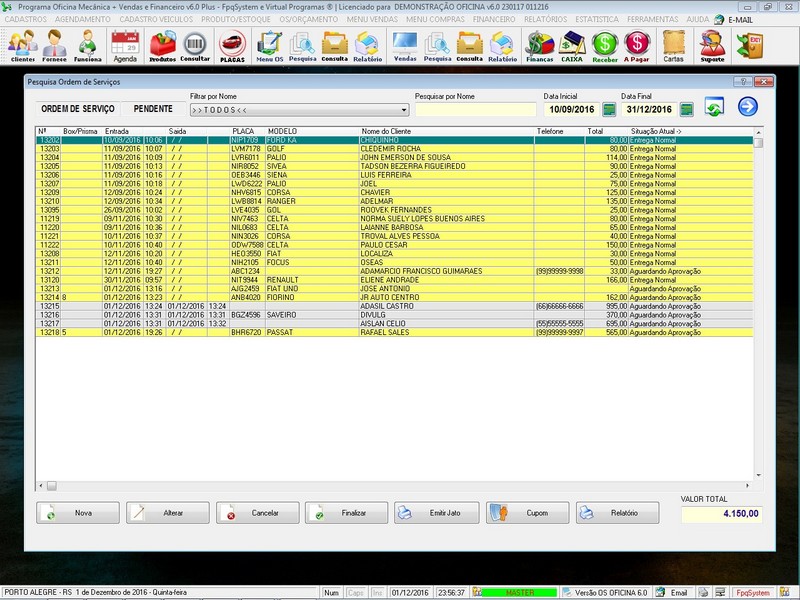The width and height of the screenshot is (800, 600).
Task: Click the red A Pagar dollar icon
Action: (637, 46)
